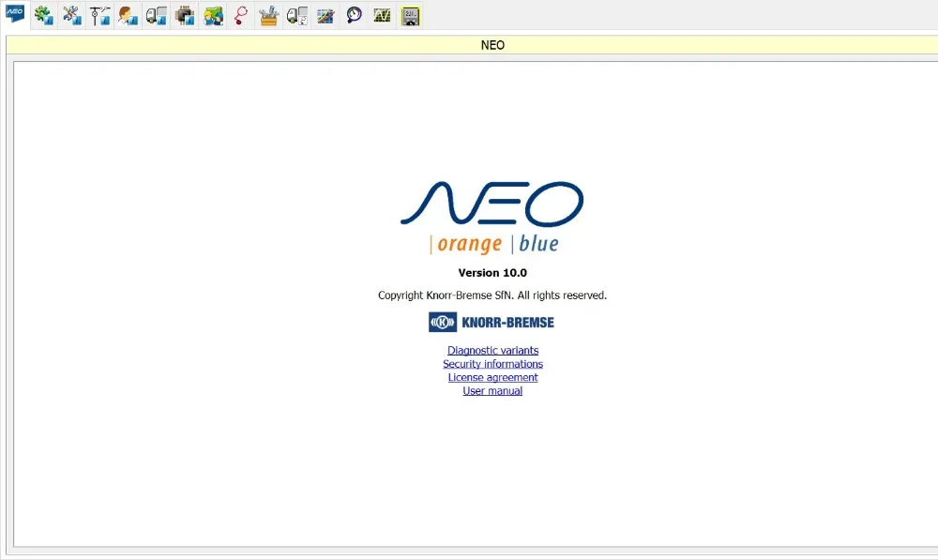The width and height of the screenshot is (938, 560).
Task: Click the Version 10.0 text
Action: (x=492, y=273)
